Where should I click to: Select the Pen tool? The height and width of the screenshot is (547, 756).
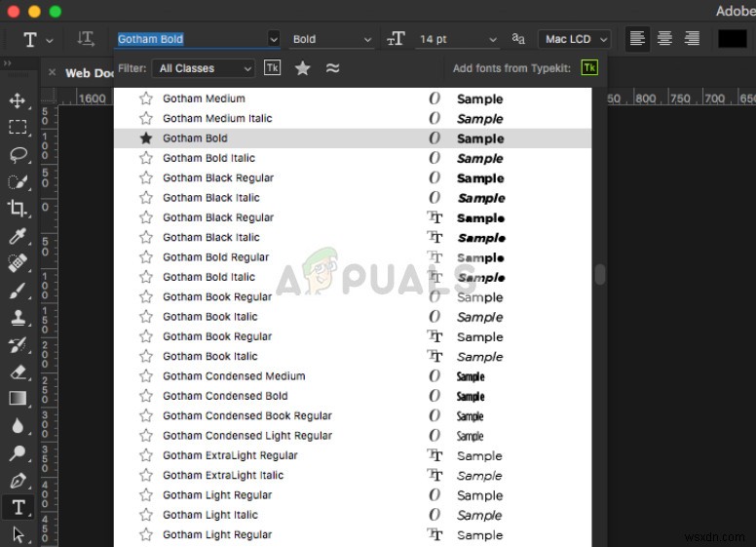[x=18, y=481]
